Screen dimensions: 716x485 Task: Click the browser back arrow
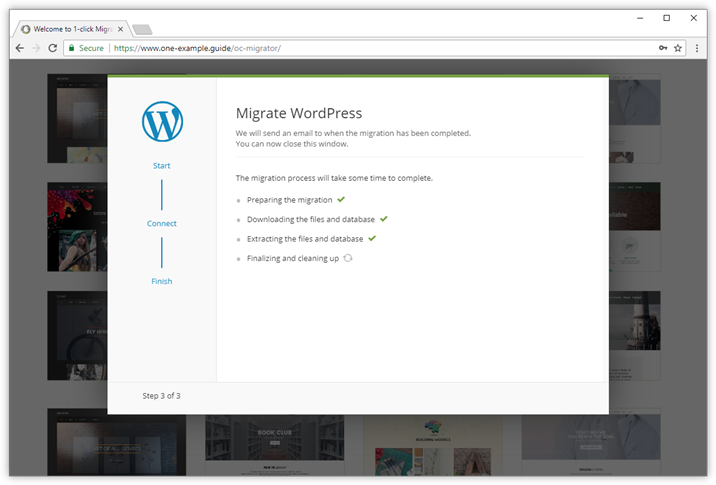click(x=20, y=48)
